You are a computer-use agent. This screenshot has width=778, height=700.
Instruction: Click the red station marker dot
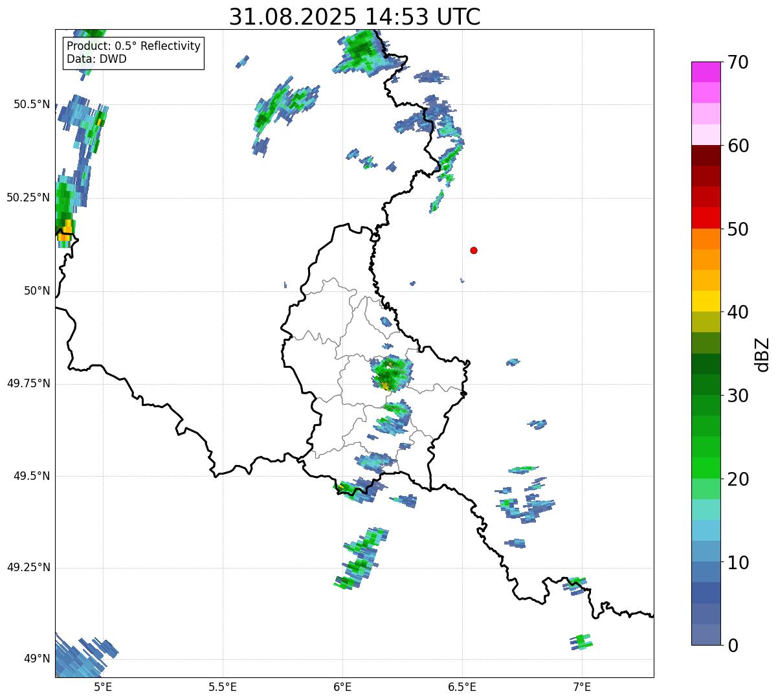pos(474,251)
